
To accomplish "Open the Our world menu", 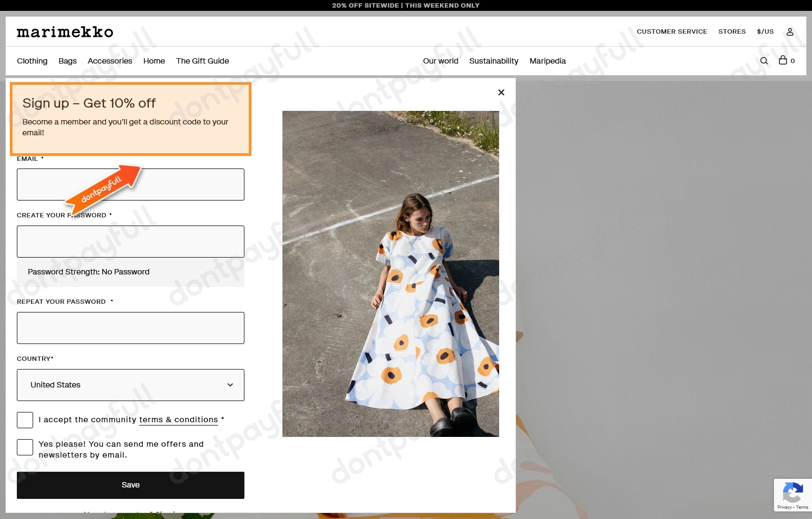I will click(440, 61).
